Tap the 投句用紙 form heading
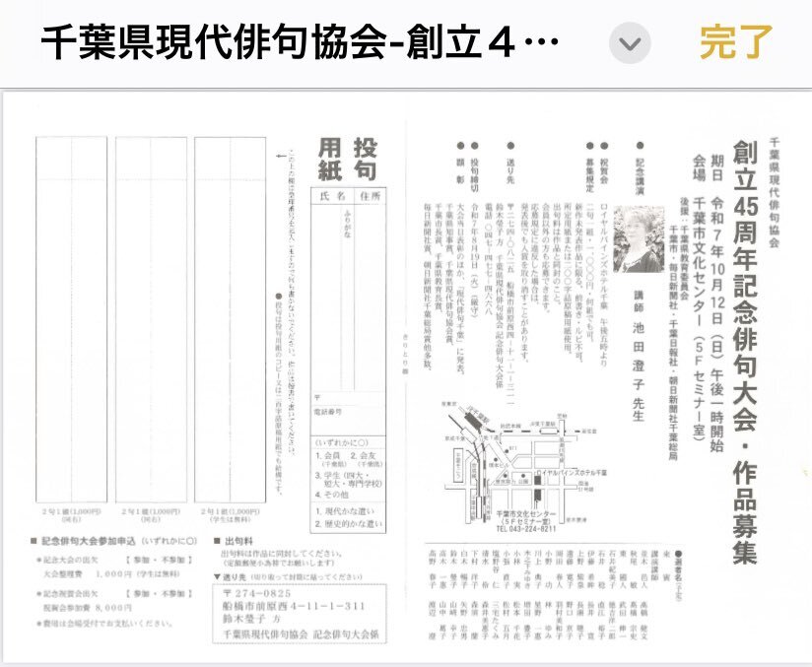812x667 pixels. point(348,159)
